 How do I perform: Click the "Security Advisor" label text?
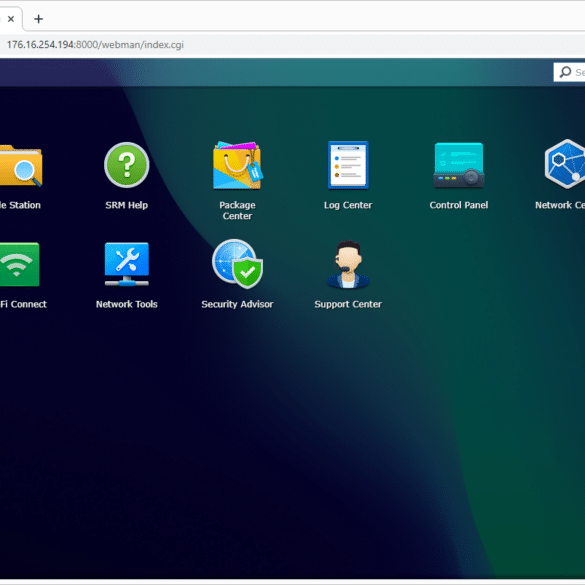coord(237,304)
